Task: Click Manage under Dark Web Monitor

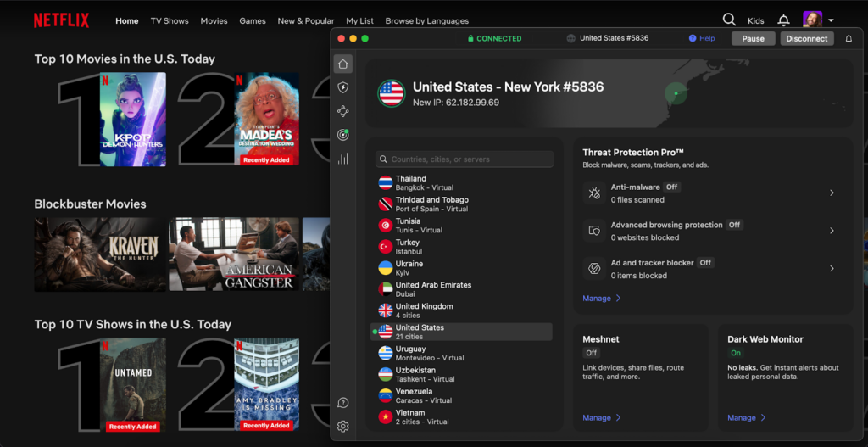Action: tap(747, 417)
